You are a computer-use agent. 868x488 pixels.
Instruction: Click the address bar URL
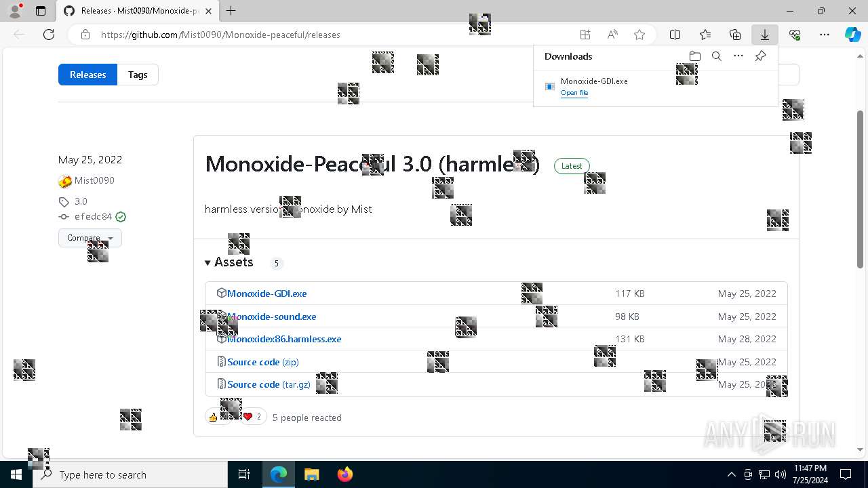pyautogui.click(x=220, y=35)
